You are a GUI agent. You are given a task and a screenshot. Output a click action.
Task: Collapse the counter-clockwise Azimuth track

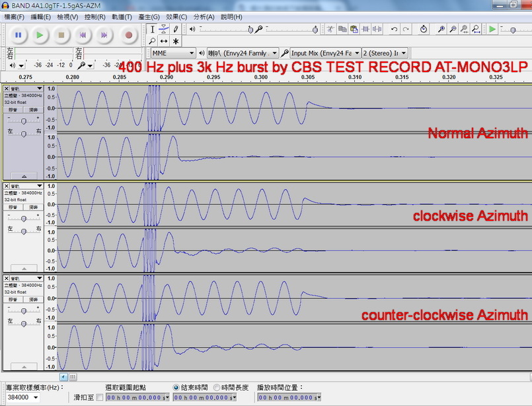coord(24,366)
